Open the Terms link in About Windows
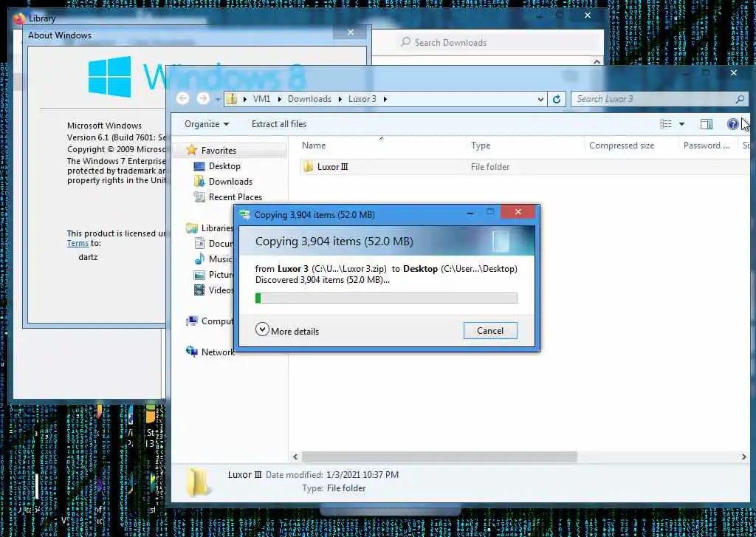The height and width of the screenshot is (537, 756). tap(78, 243)
